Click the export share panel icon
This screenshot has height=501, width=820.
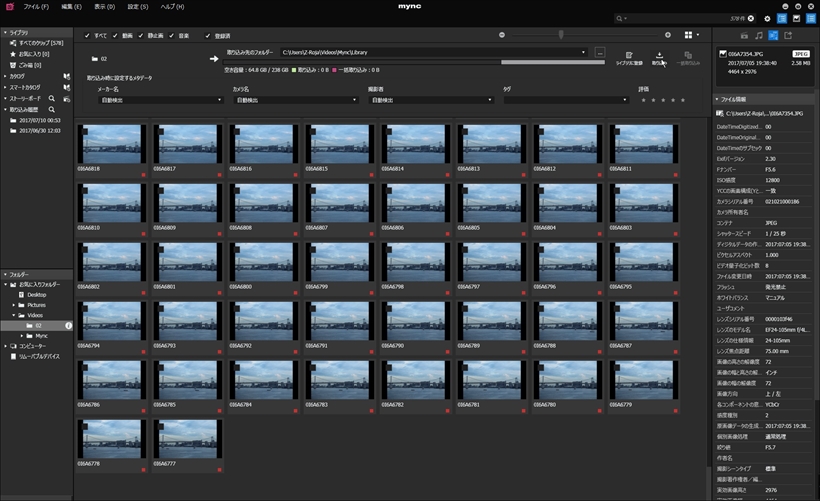click(x=788, y=36)
